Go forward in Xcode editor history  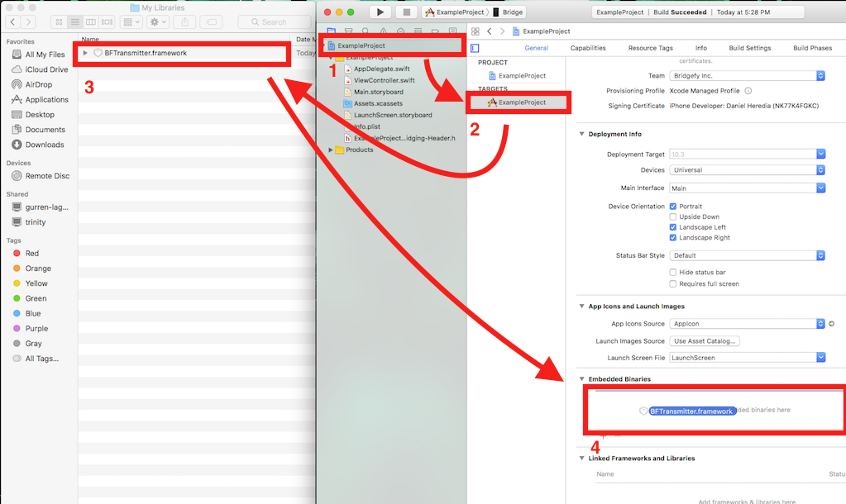502,31
